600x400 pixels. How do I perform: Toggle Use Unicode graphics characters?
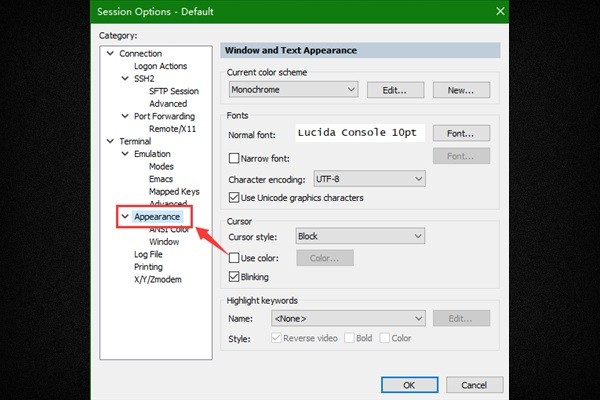click(234, 198)
